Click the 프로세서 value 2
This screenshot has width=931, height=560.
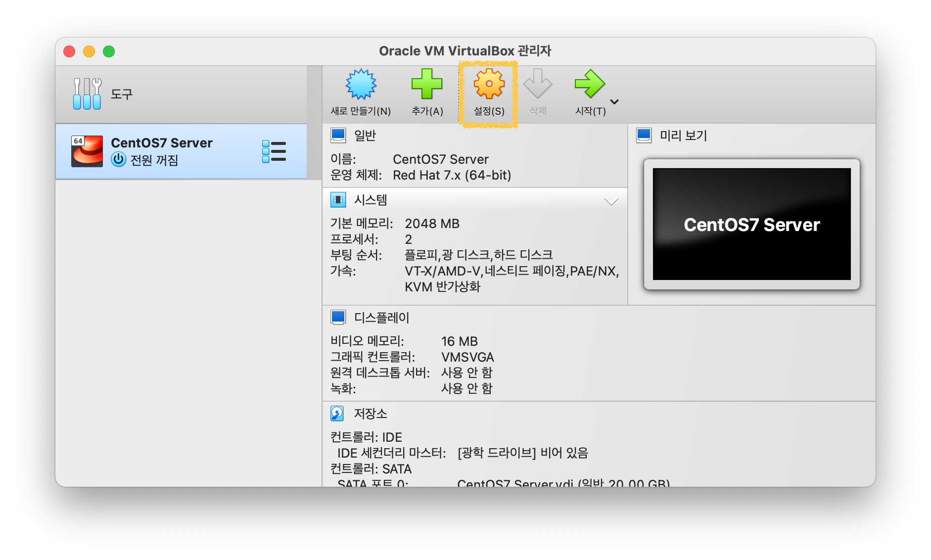(409, 239)
